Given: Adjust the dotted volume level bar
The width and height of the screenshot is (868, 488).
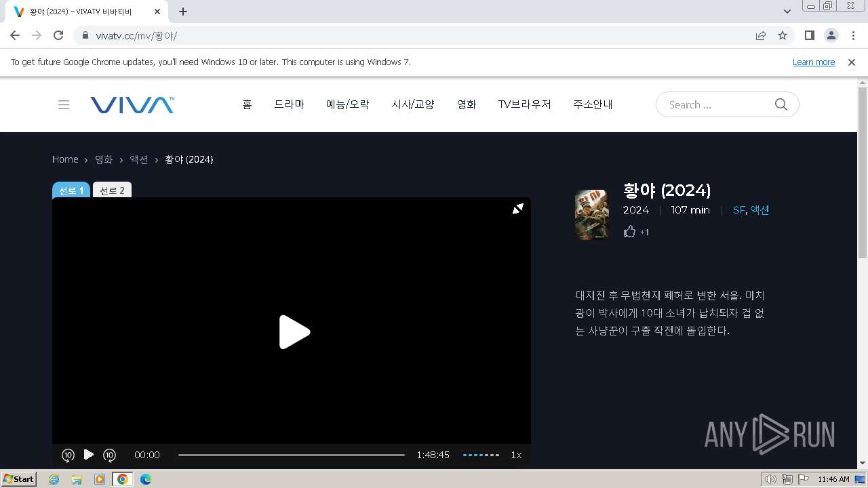Looking at the screenshot, I should pos(481,455).
